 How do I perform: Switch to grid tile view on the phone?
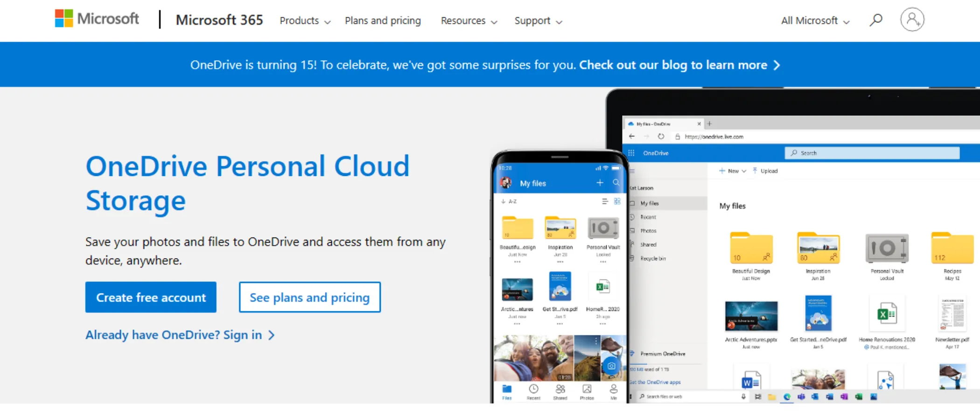(x=617, y=201)
